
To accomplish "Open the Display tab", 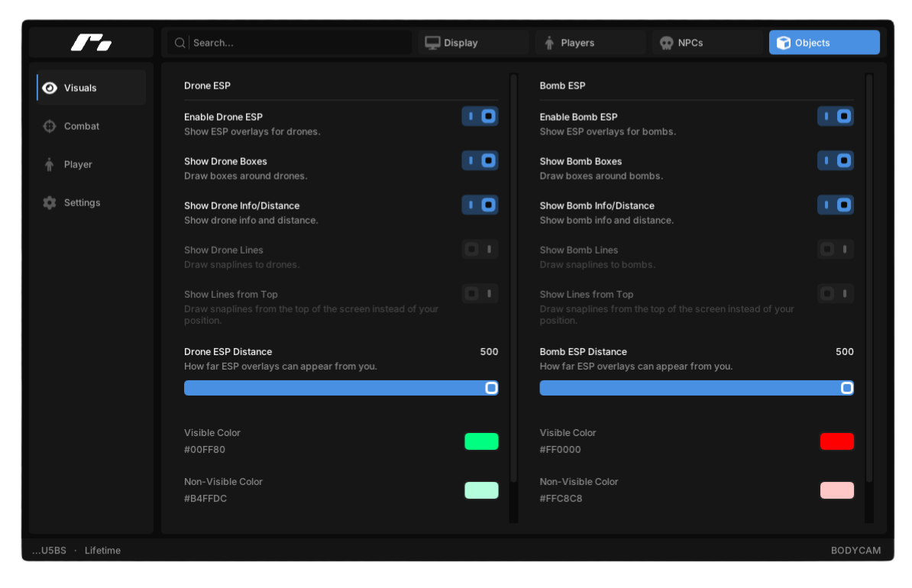I will coord(474,43).
